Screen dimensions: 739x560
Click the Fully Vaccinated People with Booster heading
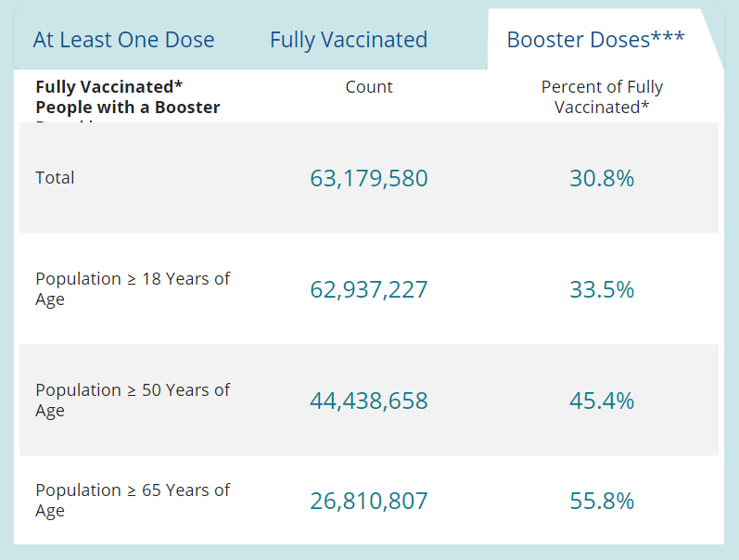point(127,97)
